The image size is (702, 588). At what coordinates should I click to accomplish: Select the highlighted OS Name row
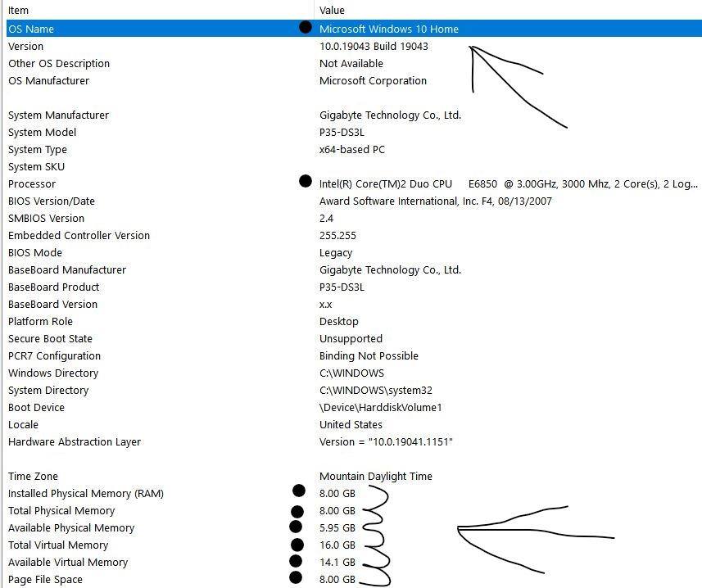pyautogui.click(x=31, y=29)
